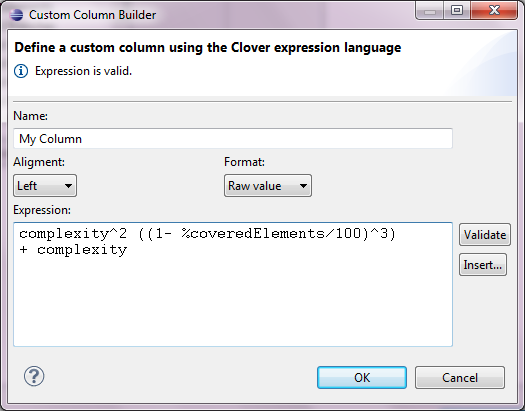Viewport: 525px width, 411px height.
Task: Click the 'Expression is valid.' message
Action: coord(83,71)
